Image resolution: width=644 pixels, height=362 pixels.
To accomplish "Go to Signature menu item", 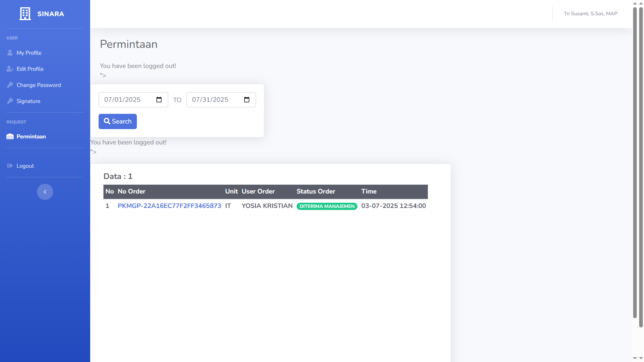I will tap(28, 101).
